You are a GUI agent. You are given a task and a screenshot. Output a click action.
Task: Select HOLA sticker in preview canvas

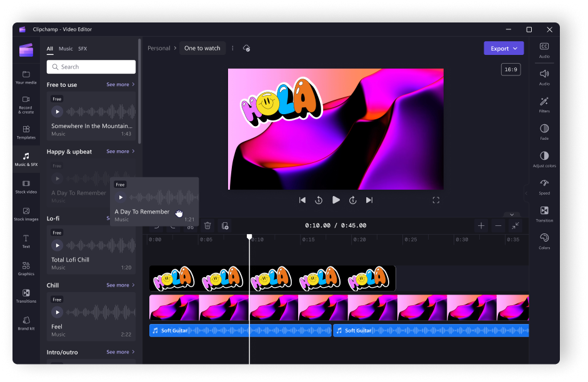pos(281,101)
